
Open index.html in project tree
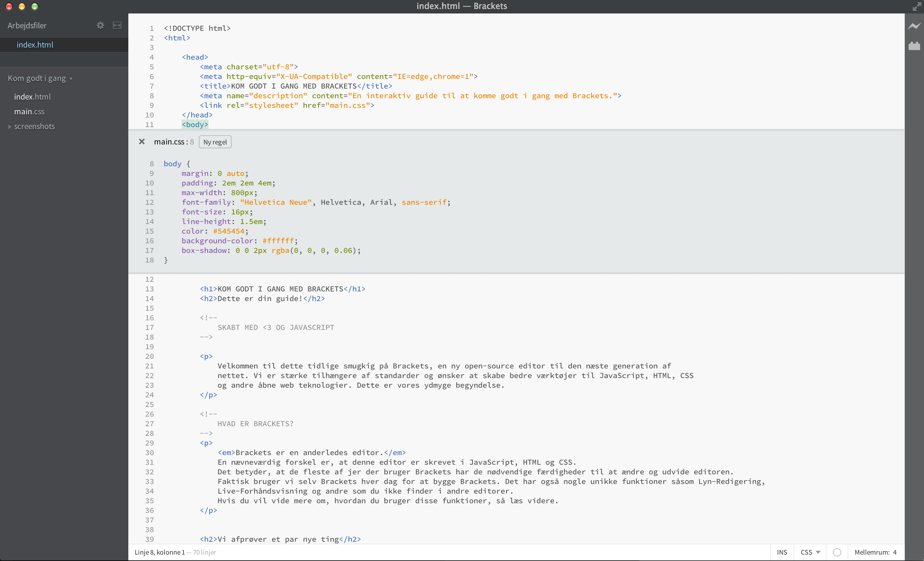point(32,97)
